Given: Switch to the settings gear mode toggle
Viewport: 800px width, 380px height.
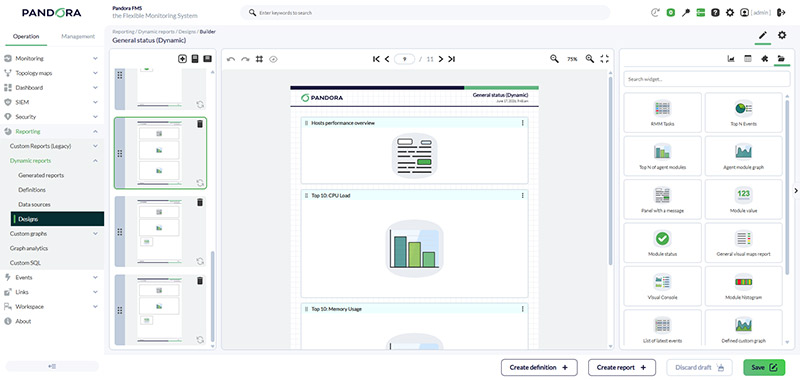Looking at the screenshot, I should (x=782, y=35).
